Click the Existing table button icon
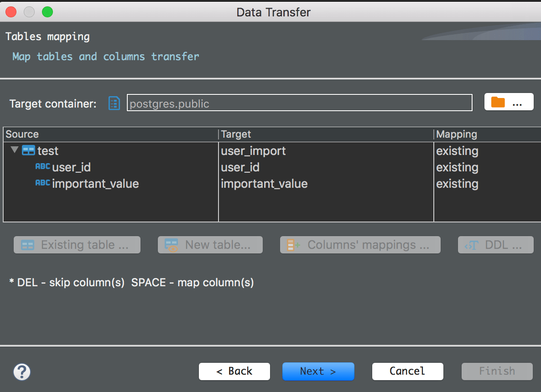 click(28, 245)
